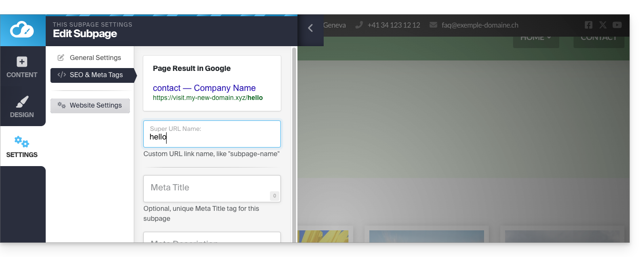Select the Settings gears tab
This screenshot has height=257, width=644.
[22, 142]
